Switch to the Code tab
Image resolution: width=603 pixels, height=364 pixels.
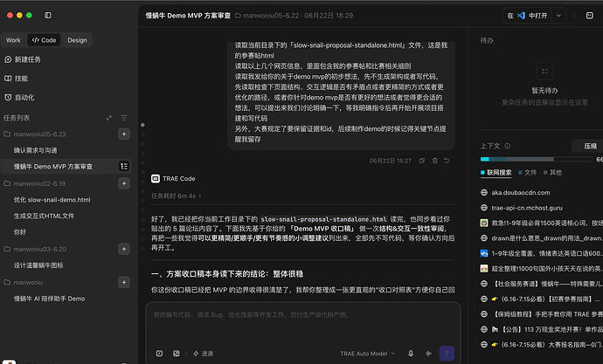click(44, 40)
